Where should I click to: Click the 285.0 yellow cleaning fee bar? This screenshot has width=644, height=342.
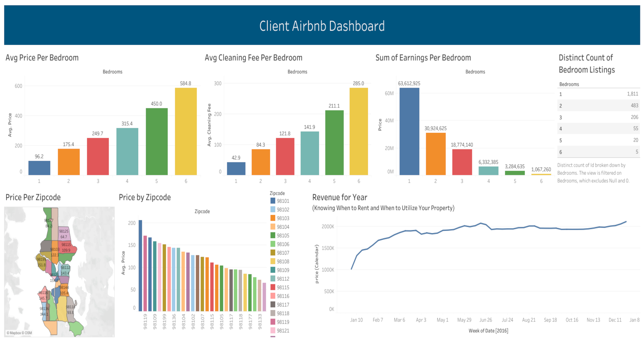click(359, 131)
